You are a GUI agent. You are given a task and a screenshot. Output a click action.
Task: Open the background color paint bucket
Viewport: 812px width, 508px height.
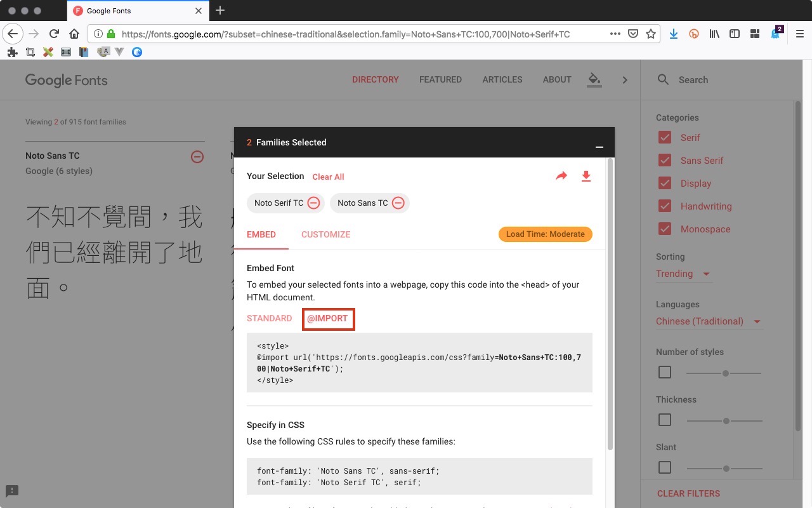click(594, 80)
